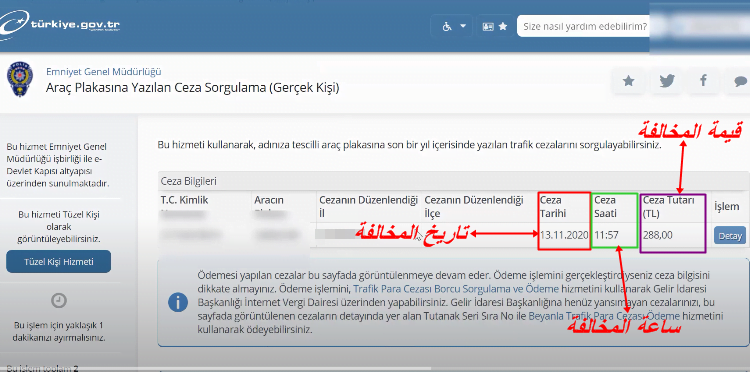Viewport: 750px width, 372px height.
Task: Click the türkiye.gov.tr logo
Action: [60, 25]
